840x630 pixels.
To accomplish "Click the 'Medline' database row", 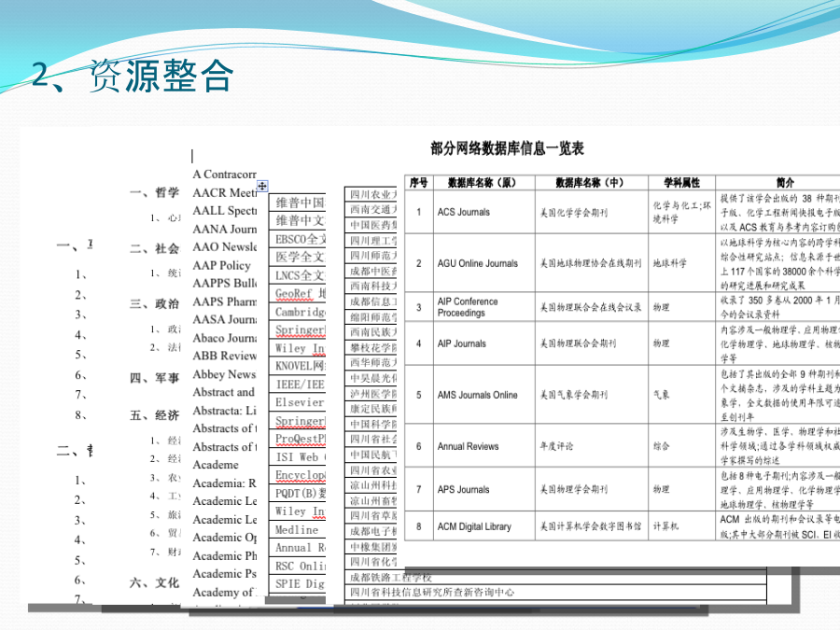I will [298, 530].
